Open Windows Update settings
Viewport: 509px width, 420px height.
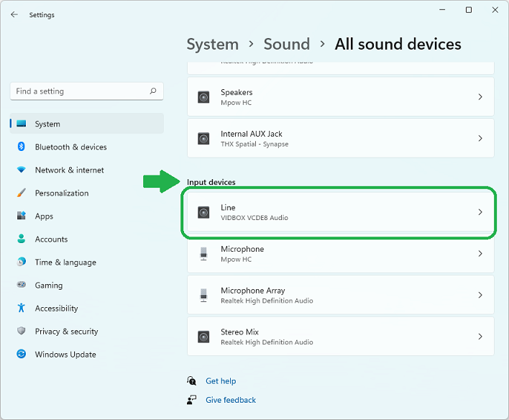tap(87, 354)
